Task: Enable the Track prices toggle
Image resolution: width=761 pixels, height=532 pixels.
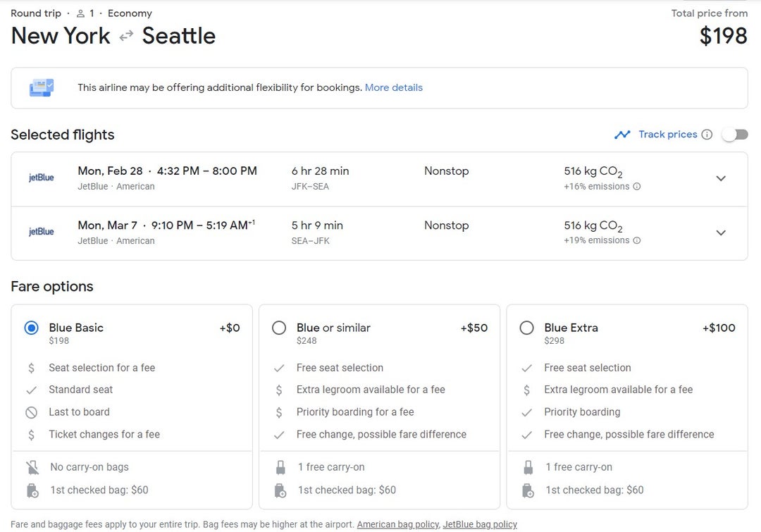Action: point(734,134)
